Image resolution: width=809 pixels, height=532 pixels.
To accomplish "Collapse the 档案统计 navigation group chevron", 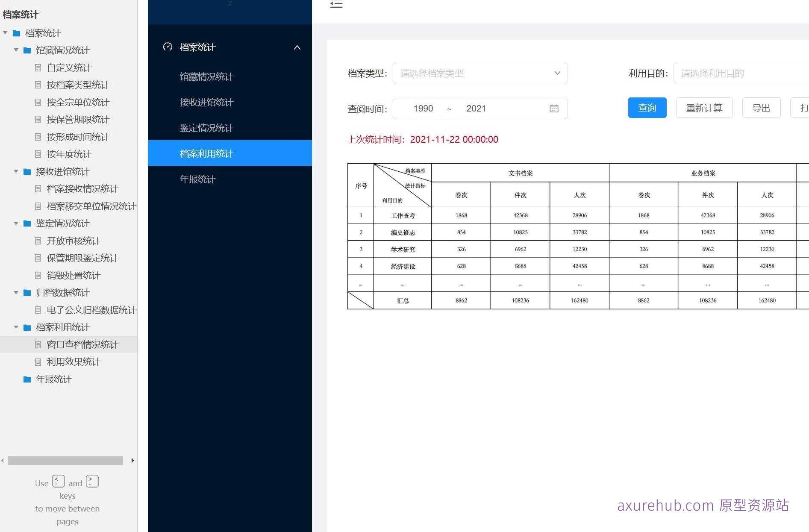I will pos(297,47).
